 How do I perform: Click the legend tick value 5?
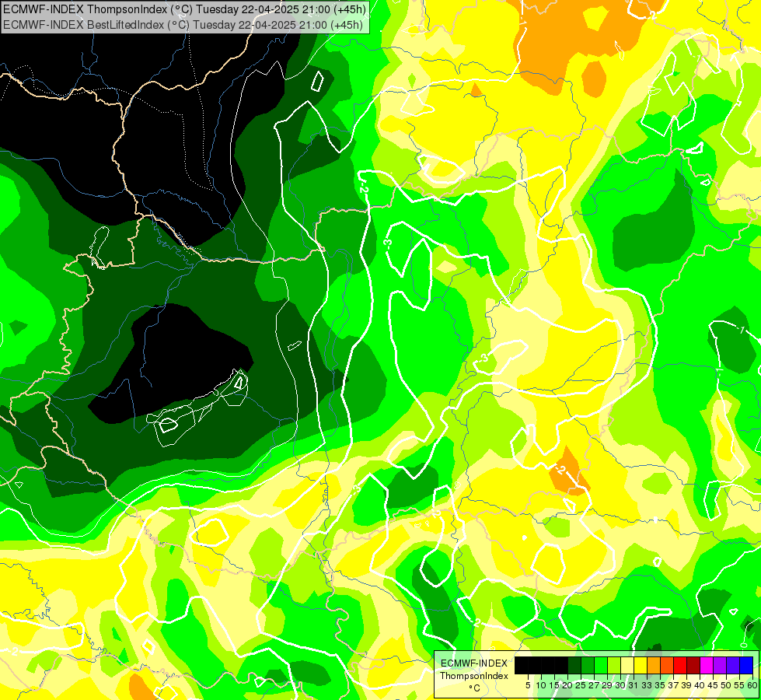tap(528, 685)
